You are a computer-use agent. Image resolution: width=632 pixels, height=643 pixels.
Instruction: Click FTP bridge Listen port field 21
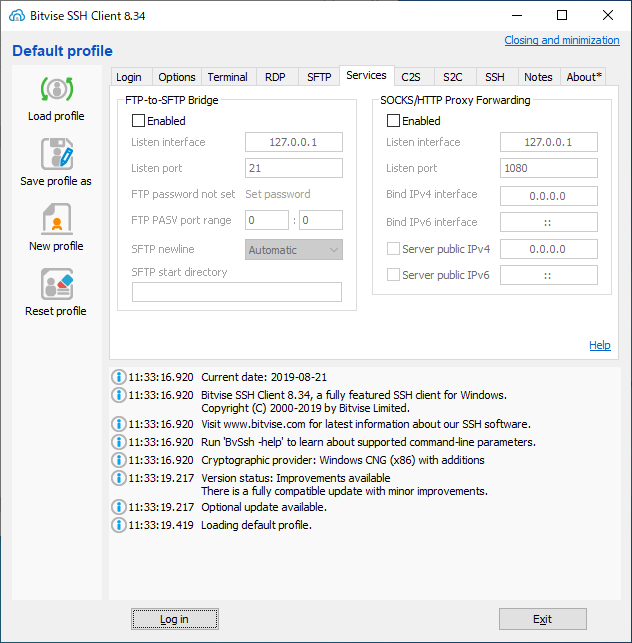(x=294, y=168)
